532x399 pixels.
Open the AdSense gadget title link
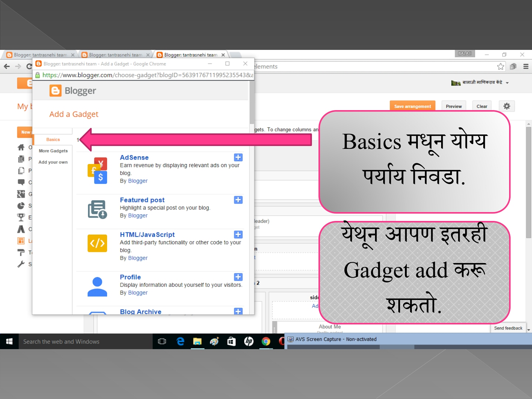[134, 157]
